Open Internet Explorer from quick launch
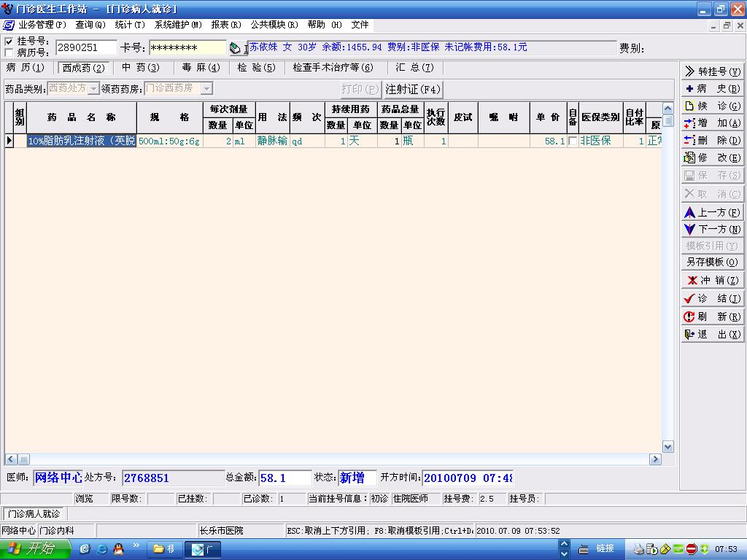The width and height of the screenshot is (747, 560). coord(101,549)
